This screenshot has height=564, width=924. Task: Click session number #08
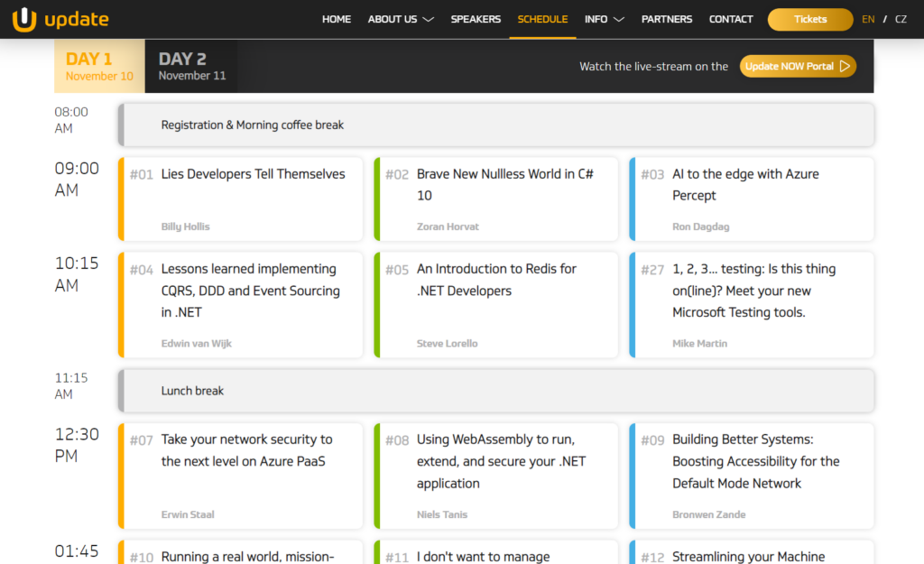point(397,441)
